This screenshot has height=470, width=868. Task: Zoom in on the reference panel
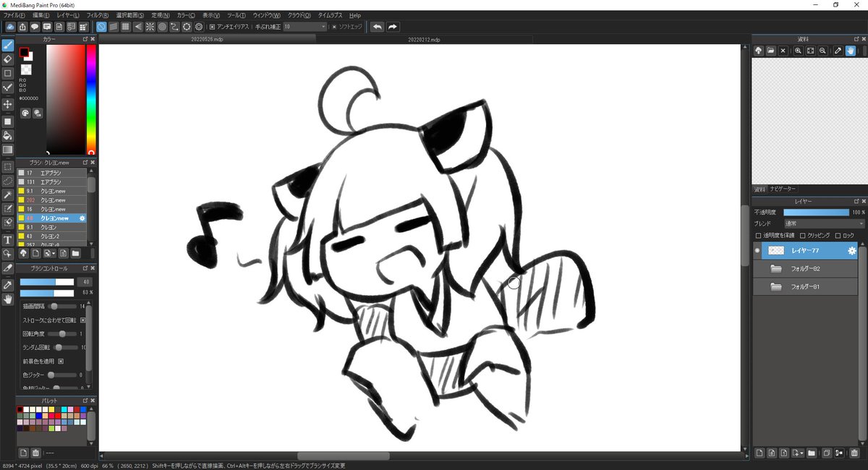(x=798, y=51)
